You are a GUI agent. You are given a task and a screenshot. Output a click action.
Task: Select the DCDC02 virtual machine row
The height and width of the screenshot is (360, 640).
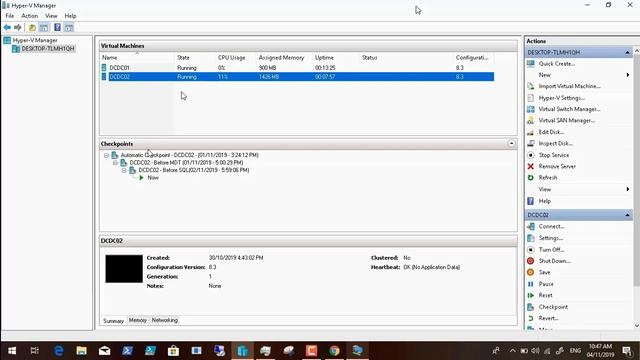[297, 77]
